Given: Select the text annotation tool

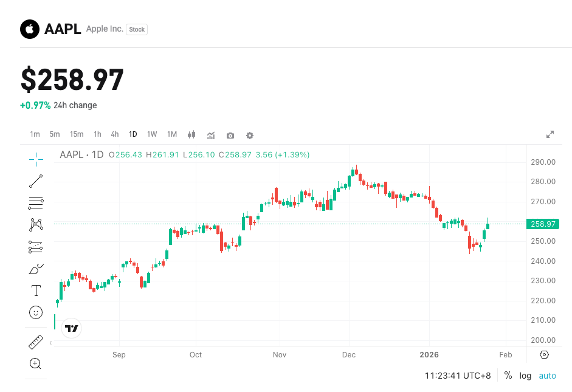Looking at the screenshot, I should [x=35, y=290].
